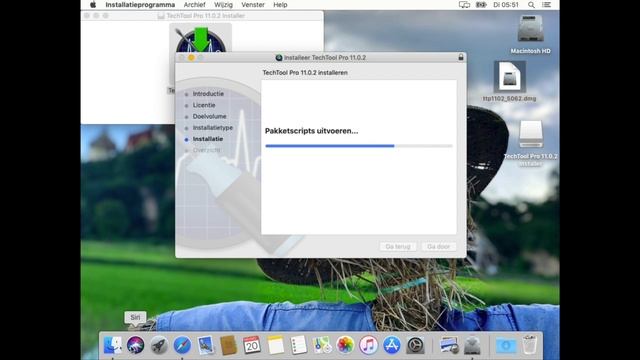Viewport: 640px width, 360px height.
Task: Open the Apple menu
Action: (93, 5)
